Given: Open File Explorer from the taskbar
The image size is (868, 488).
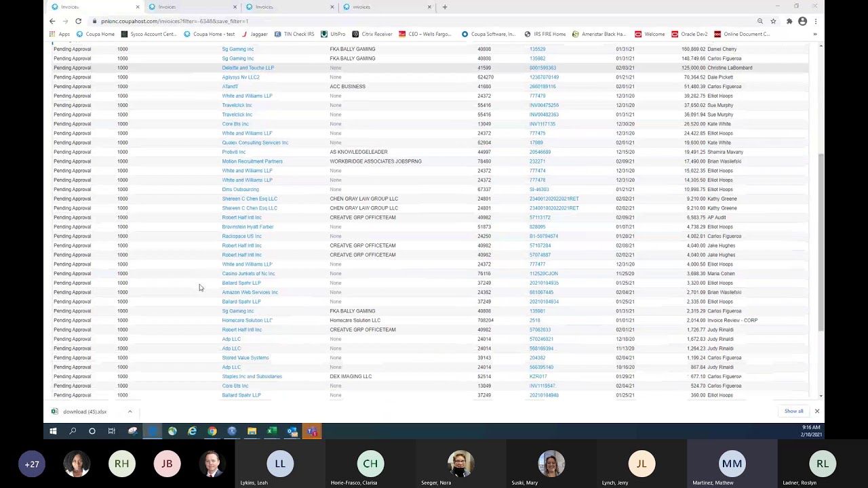Looking at the screenshot, I should (252, 431).
